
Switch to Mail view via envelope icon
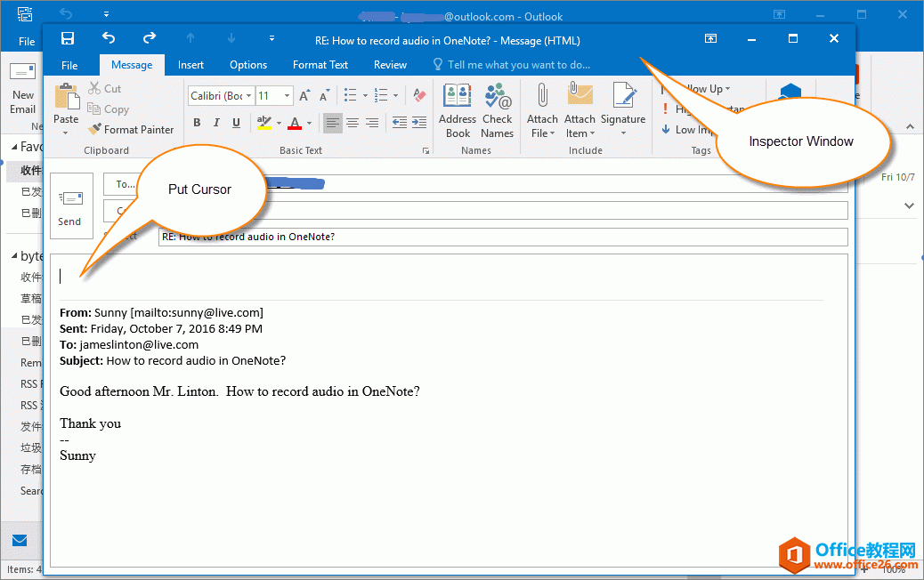tap(20, 540)
